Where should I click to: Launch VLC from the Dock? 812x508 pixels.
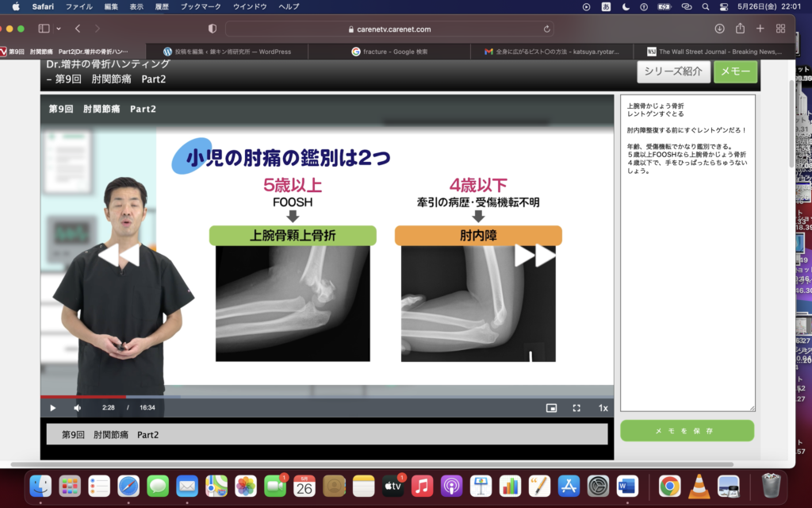[699, 488]
